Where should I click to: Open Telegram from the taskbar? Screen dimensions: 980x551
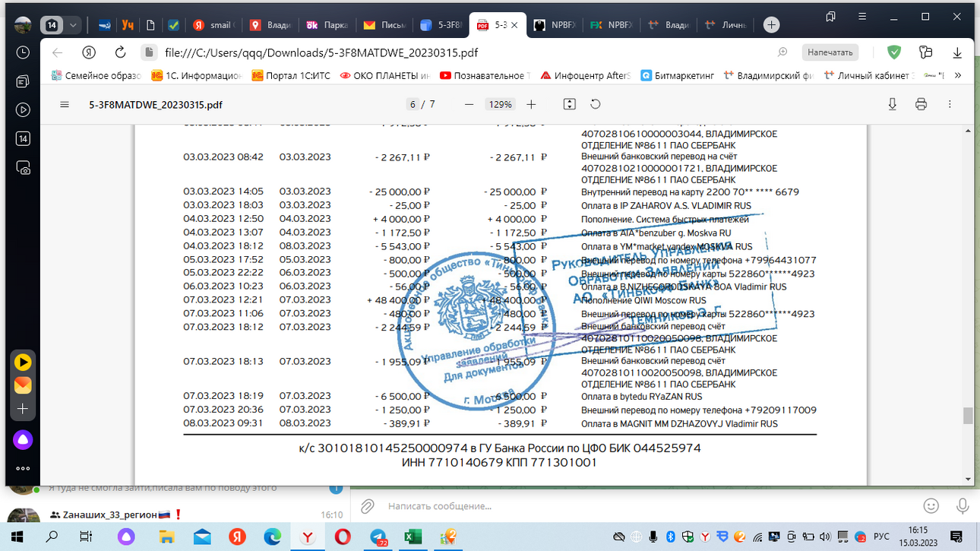[378, 537]
